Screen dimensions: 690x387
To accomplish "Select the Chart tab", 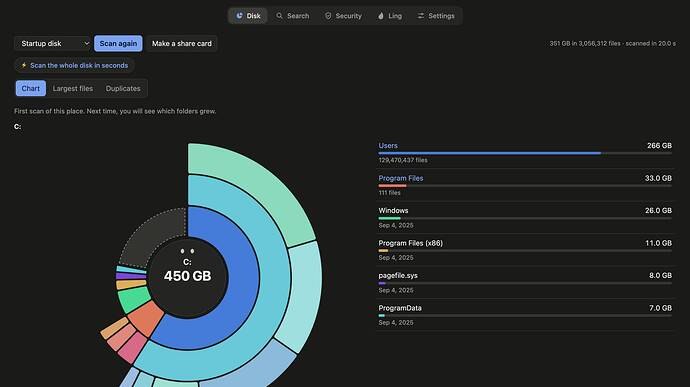I will [30, 88].
